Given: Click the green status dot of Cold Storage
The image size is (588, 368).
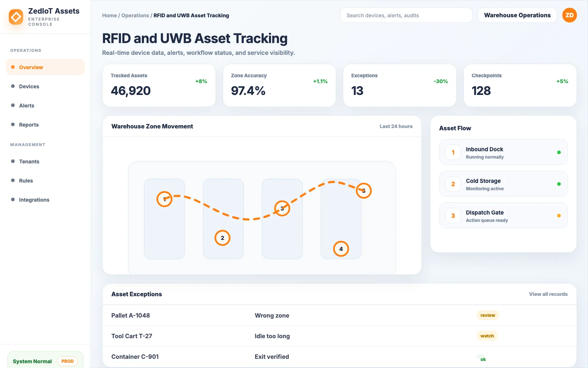Looking at the screenshot, I should 559,184.
